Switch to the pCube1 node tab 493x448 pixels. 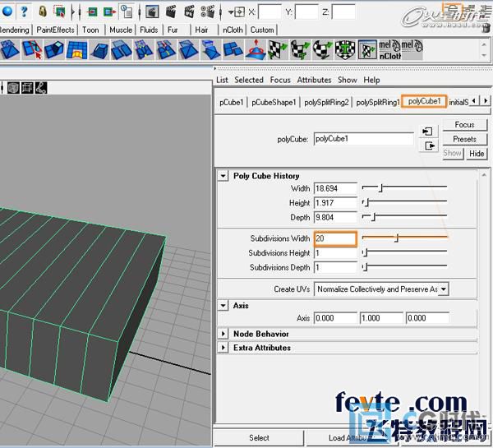pos(232,102)
